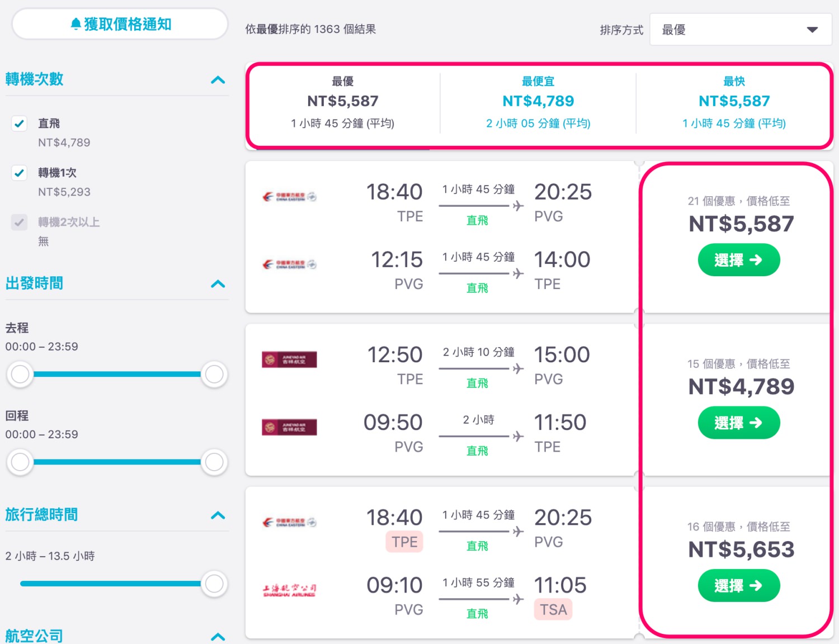Click Juneyao Air logo on 09:50 return flight
This screenshot has width=839, height=644.
click(290, 427)
